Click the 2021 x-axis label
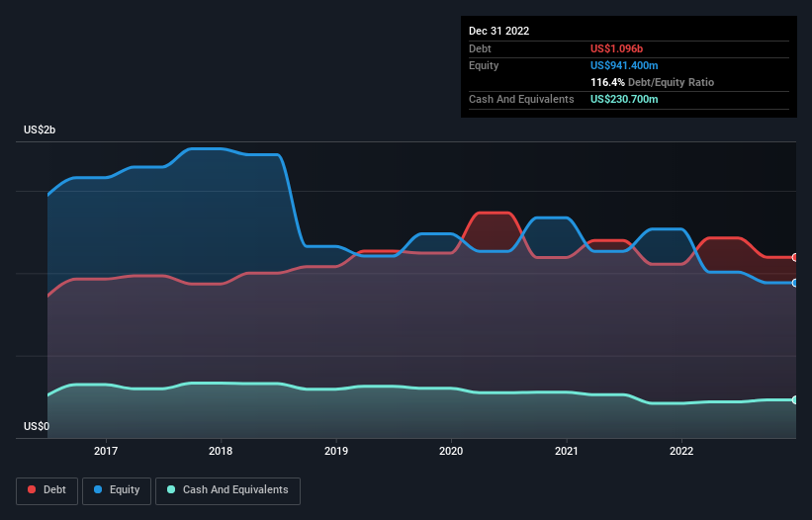The width and height of the screenshot is (812, 520). coord(567,451)
